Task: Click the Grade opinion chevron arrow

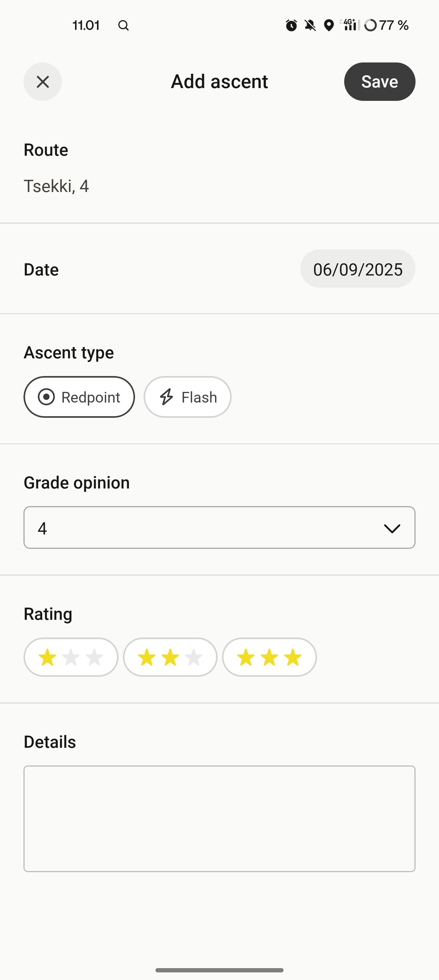Action: 392,528
